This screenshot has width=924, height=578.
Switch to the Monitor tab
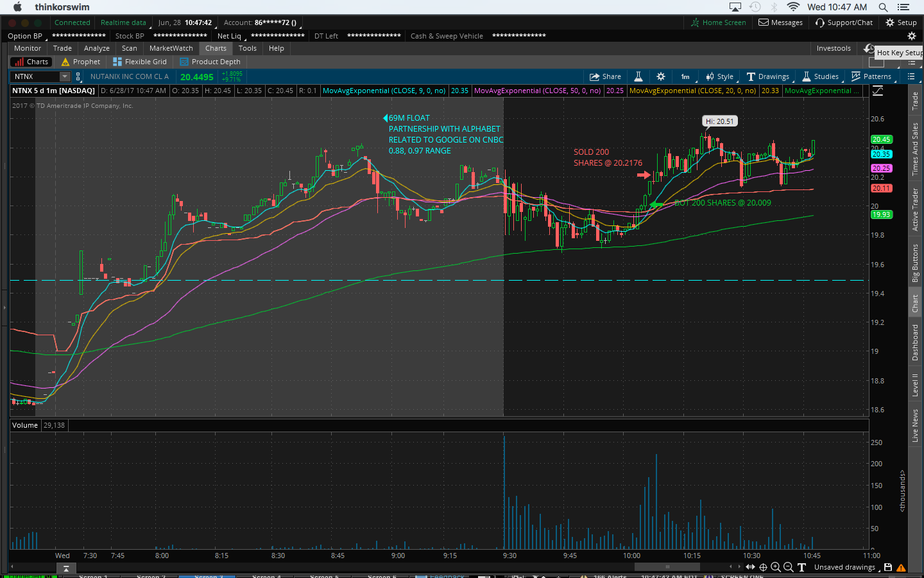point(28,48)
